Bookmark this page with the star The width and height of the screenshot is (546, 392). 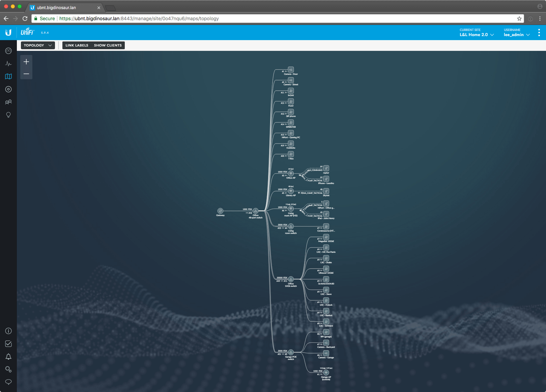519,19
